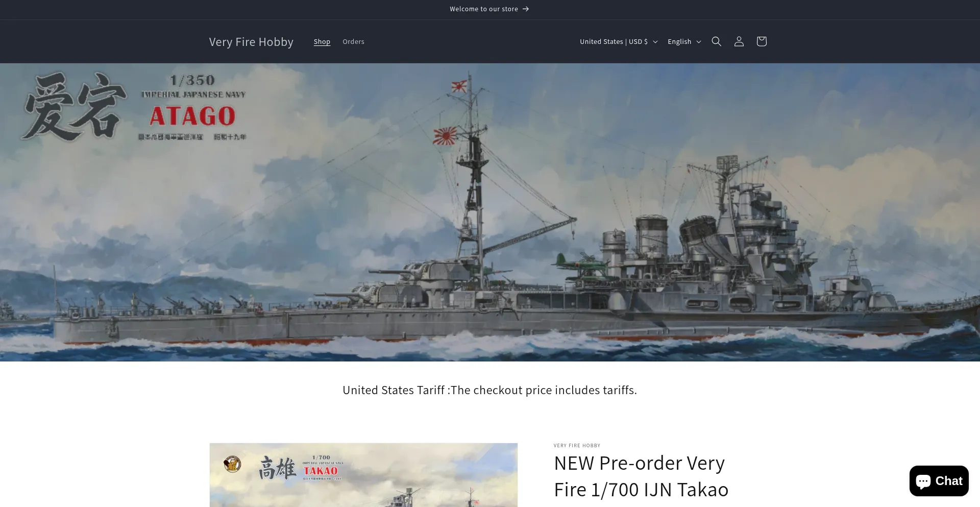Viewport: 980px width, 507px height.
Task: Expand the English language selector
Action: (684, 41)
